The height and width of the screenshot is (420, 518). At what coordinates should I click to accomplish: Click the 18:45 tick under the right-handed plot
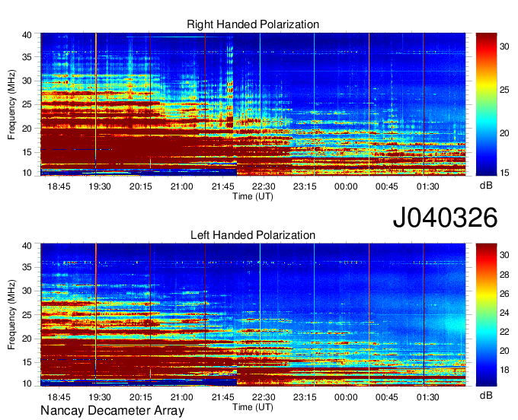(x=59, y=186)
